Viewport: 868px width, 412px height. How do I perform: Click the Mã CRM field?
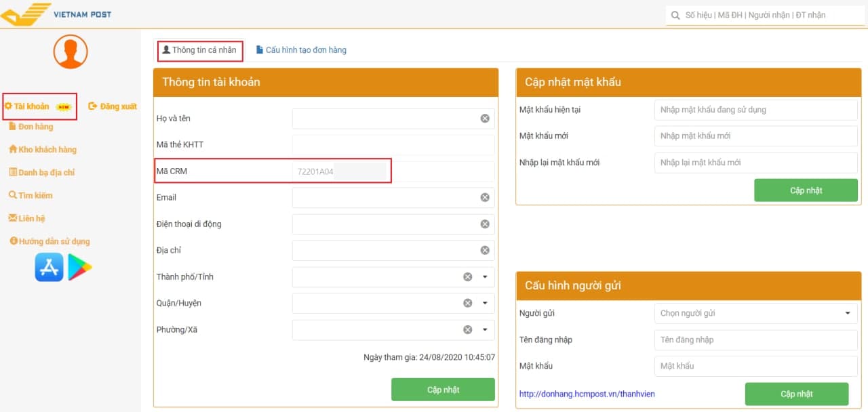[x=393, y=171]
